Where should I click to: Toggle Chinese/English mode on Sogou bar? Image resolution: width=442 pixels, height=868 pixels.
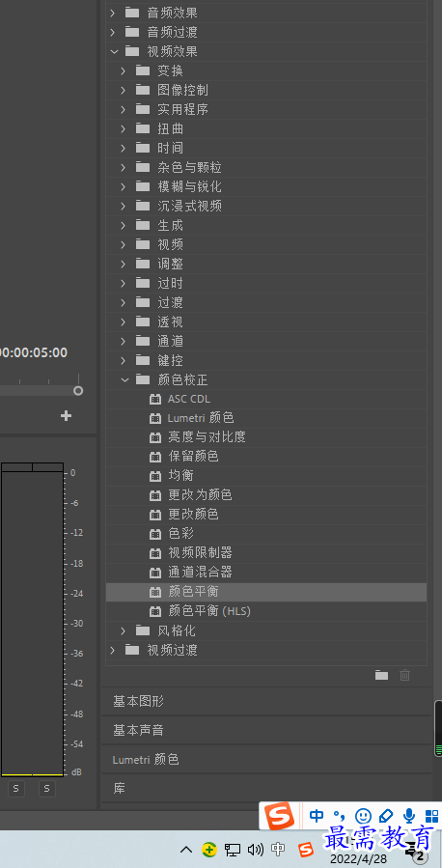(317, 816)
